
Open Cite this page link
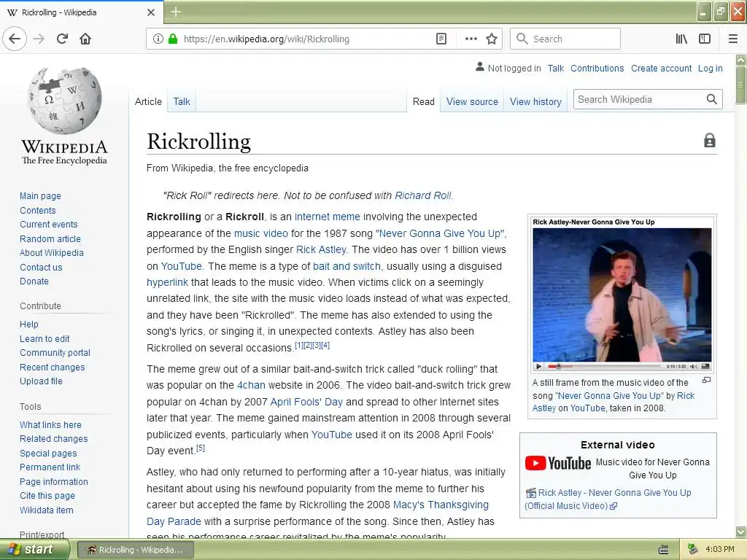pos(47,496)
